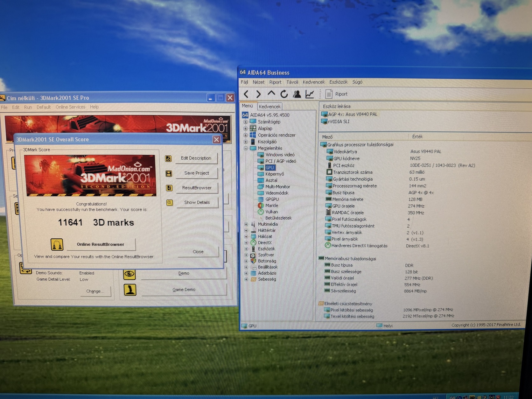Open AIDA64 user management icon
The width and height of the screenshot is (532, 399).
coord(297,94)
